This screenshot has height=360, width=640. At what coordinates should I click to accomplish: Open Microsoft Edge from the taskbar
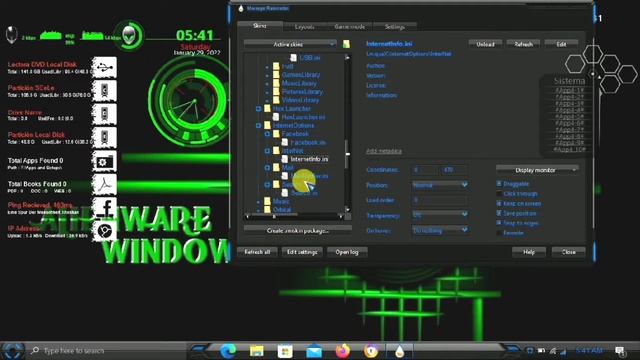(x=228, y=351)
